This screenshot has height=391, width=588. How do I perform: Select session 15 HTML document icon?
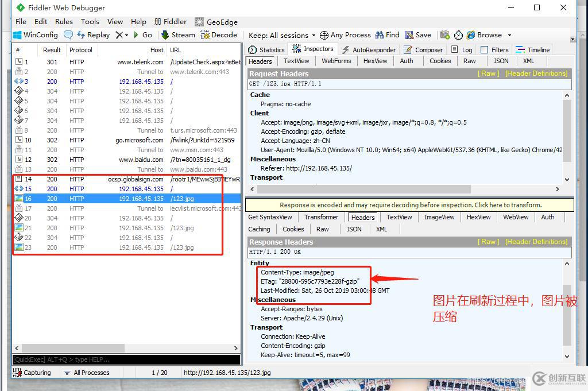pos(19,189)
